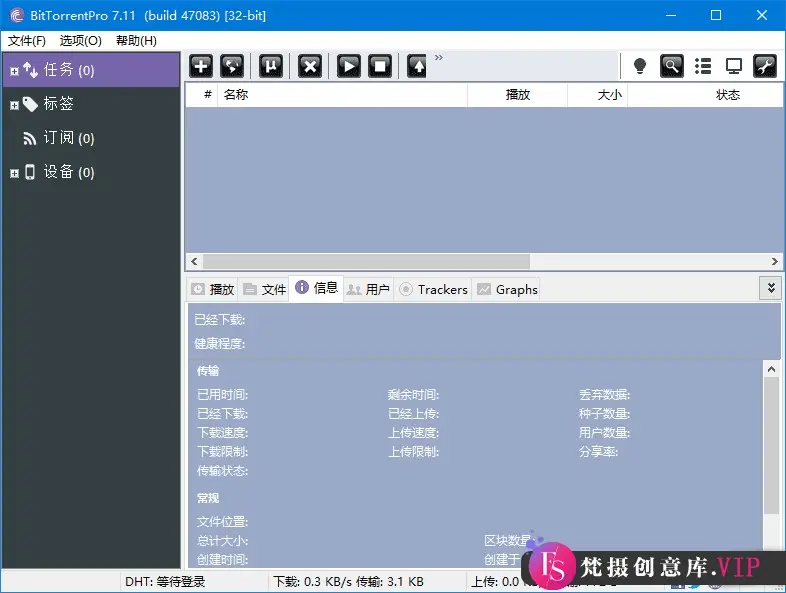Image resolution: width=786 pixels, height=593 pixels.
Task: Open preferences with the wrench icon
Action: click(x=765, y=66)
